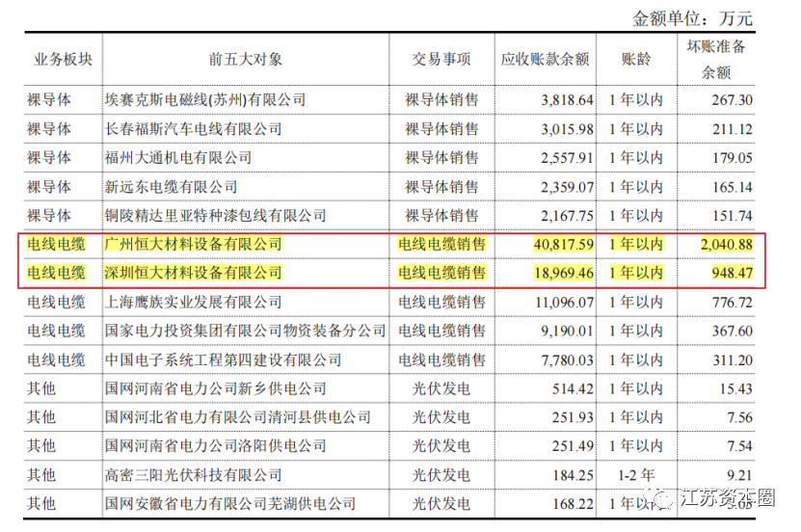Click the amount 9,190.01

coord(567,332)
